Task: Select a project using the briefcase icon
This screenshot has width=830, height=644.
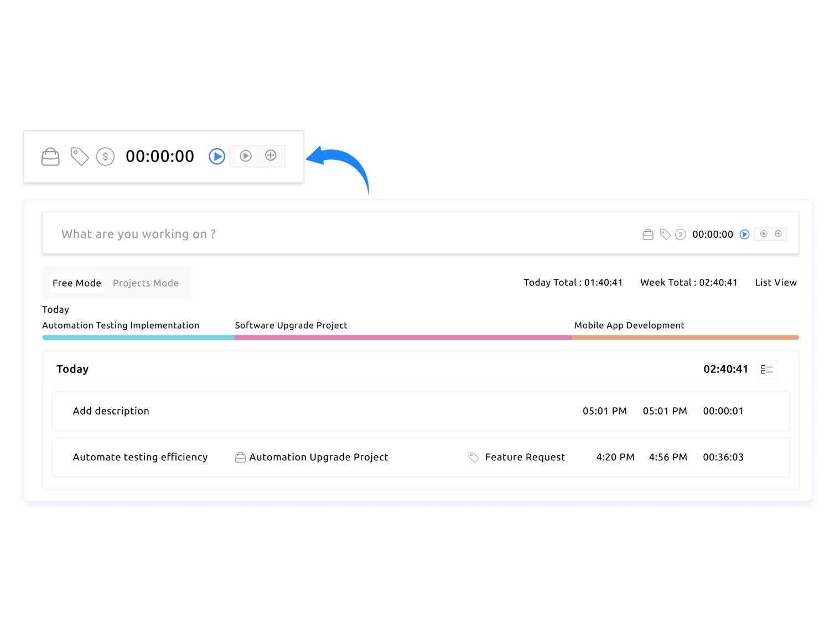Action: point(50,157)
